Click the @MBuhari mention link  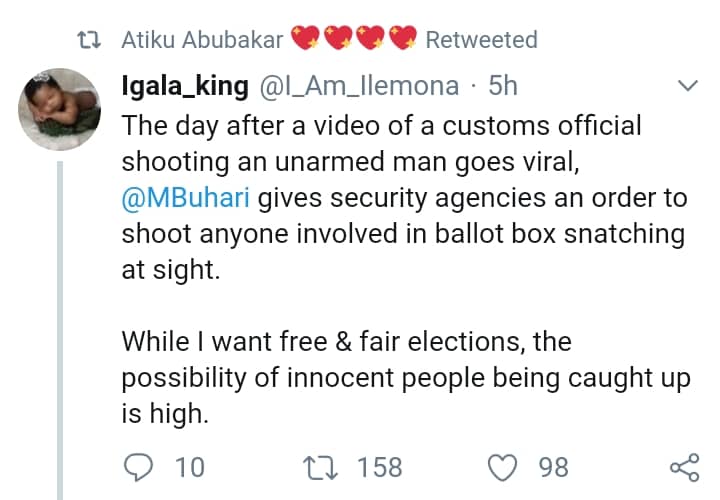click(186, 197)
